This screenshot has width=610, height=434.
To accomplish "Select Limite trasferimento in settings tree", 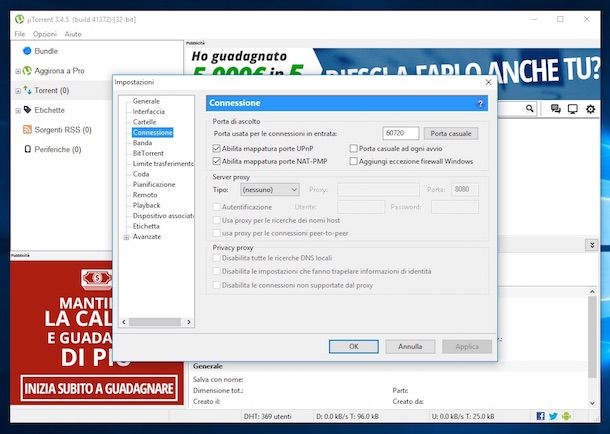I will [163, 164].
